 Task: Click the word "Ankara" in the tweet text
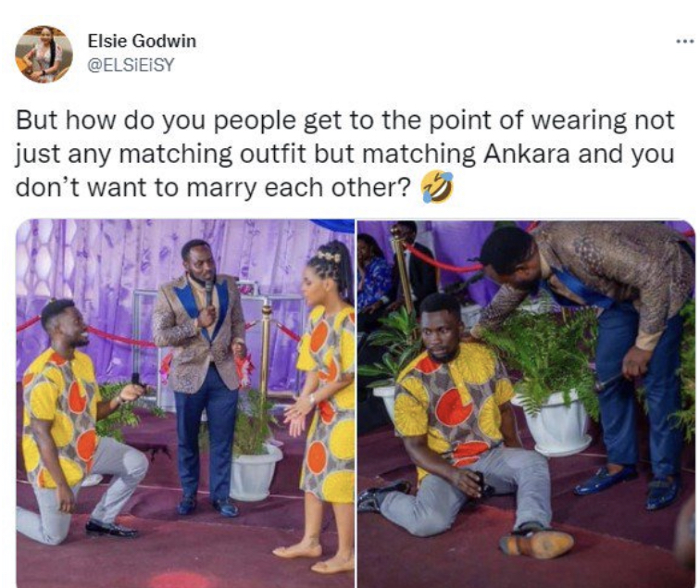click(x=526, y=154)
